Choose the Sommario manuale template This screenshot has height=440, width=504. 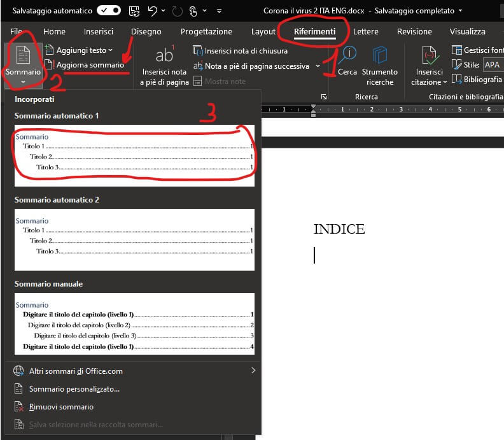134,324
